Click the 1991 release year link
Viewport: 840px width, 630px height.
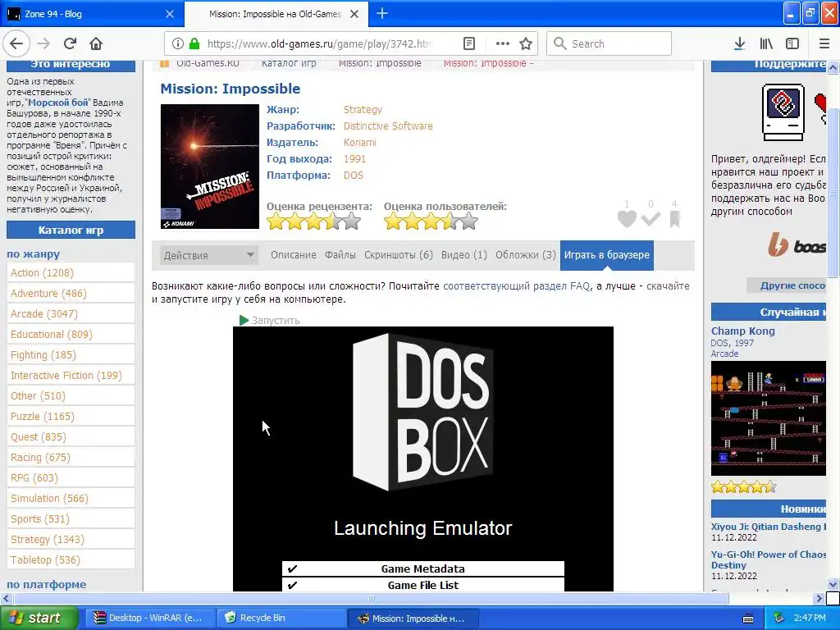(x=354, y=158)
